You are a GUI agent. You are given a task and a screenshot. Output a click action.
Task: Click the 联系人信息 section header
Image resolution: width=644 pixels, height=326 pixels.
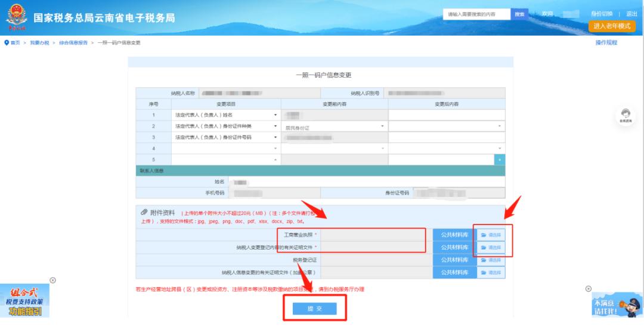pos(152,171)
